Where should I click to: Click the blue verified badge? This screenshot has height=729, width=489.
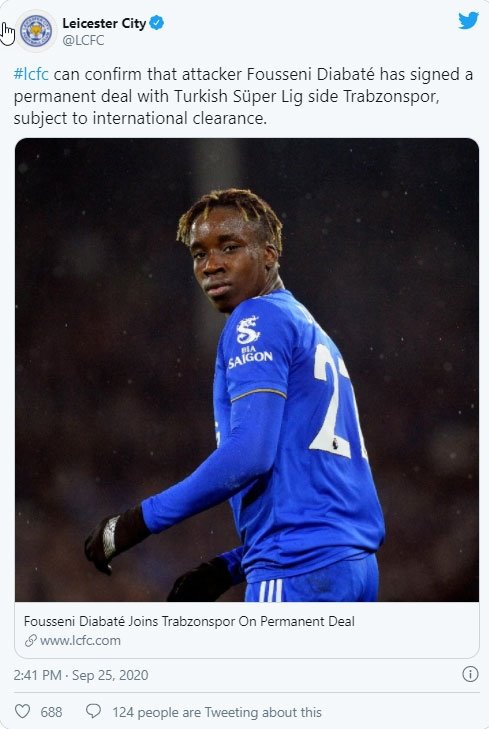(x=157, y=22)
